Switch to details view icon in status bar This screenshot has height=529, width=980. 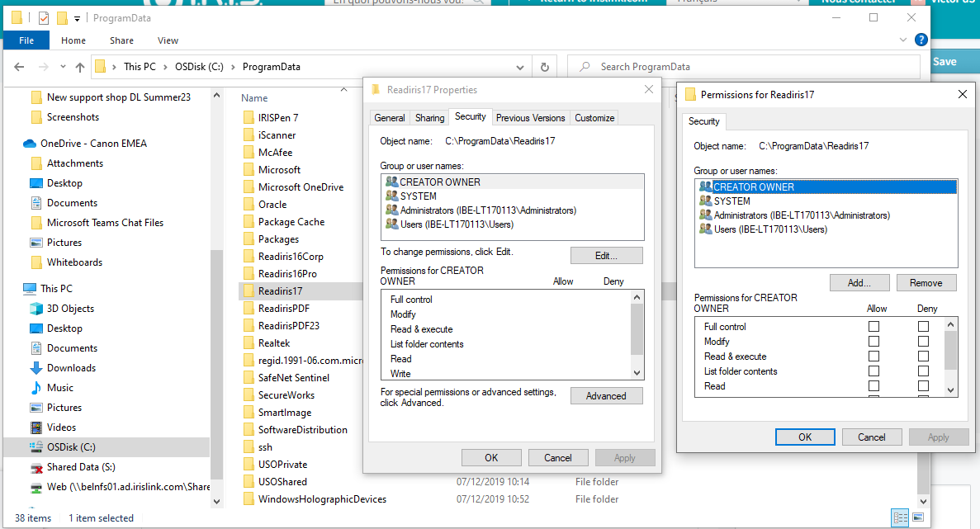pyautogui.click(x=901, y=517)
